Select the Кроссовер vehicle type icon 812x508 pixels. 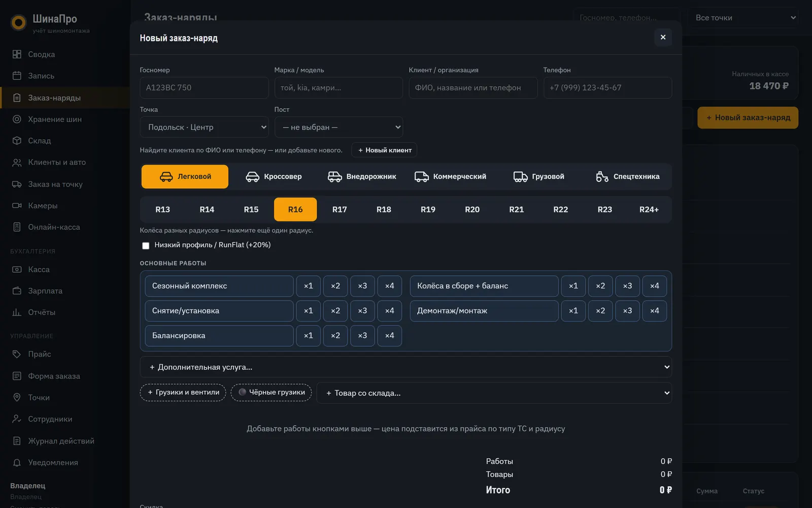coord(252,177)
